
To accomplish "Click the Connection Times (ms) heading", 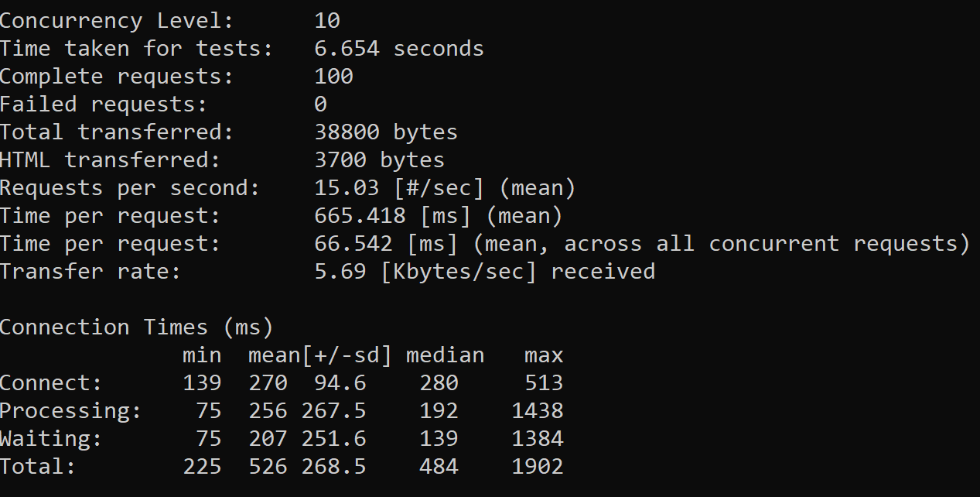I will [136, 327].
